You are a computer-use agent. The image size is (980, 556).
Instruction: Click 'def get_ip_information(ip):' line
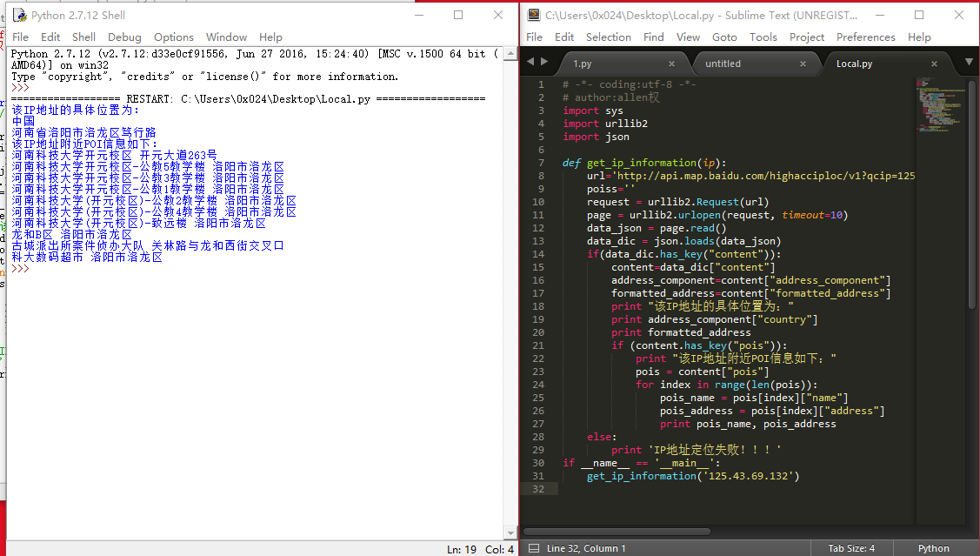(643, 163)
